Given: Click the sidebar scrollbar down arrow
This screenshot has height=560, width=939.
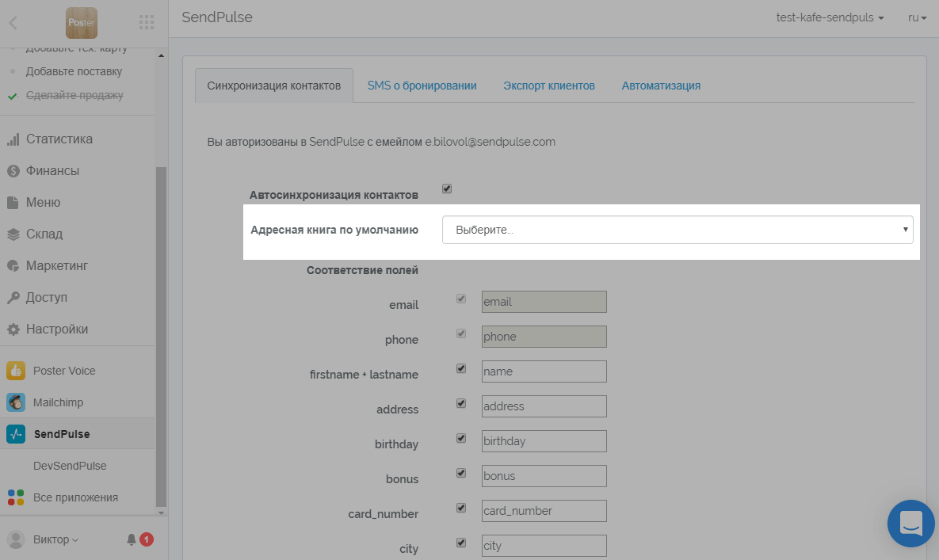Looking at the screenshot, I should pos(161,512).
